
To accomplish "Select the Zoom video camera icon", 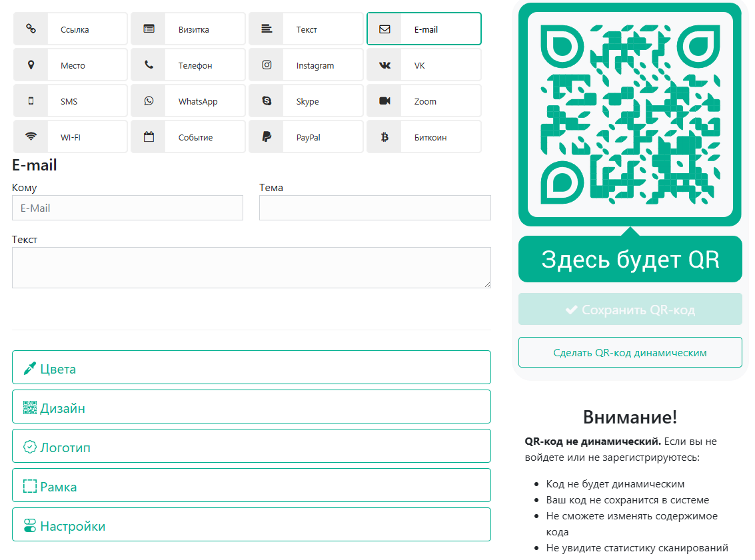I will pyautogui.click(x=384, y=101).
